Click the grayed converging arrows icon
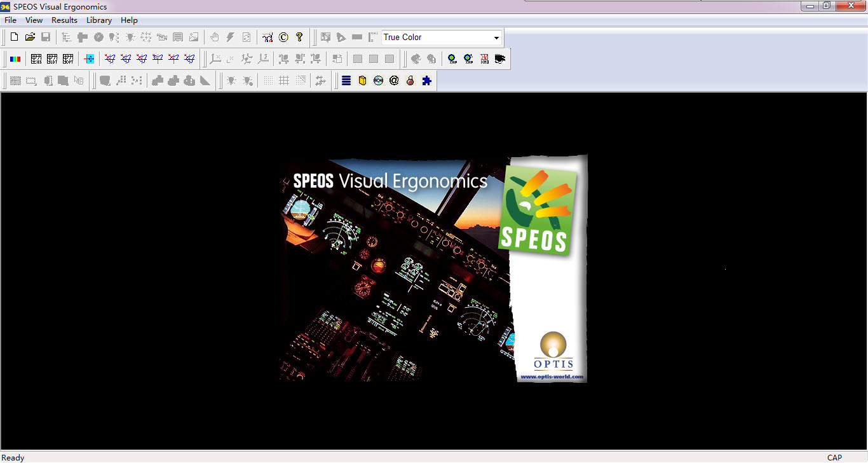This screenshot has height=463, width=868. point(146,38)
